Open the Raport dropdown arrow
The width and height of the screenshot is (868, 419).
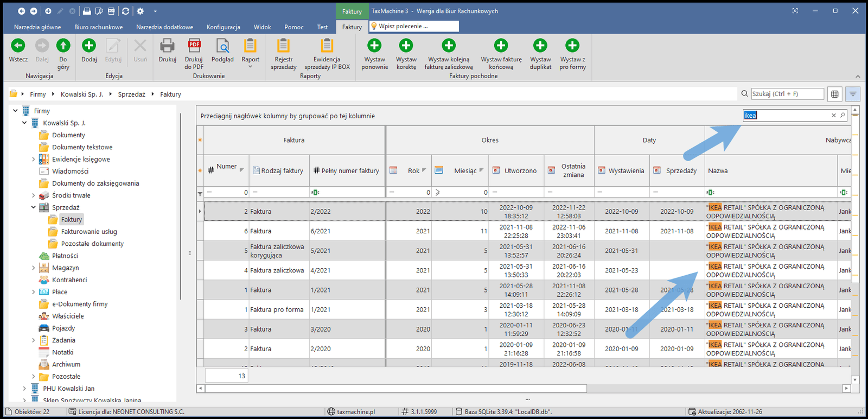click(x=250, y=67)
